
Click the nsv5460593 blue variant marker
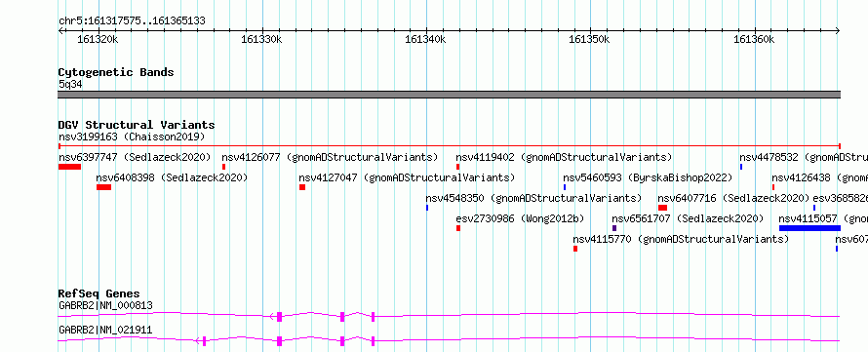click(565, 187)
